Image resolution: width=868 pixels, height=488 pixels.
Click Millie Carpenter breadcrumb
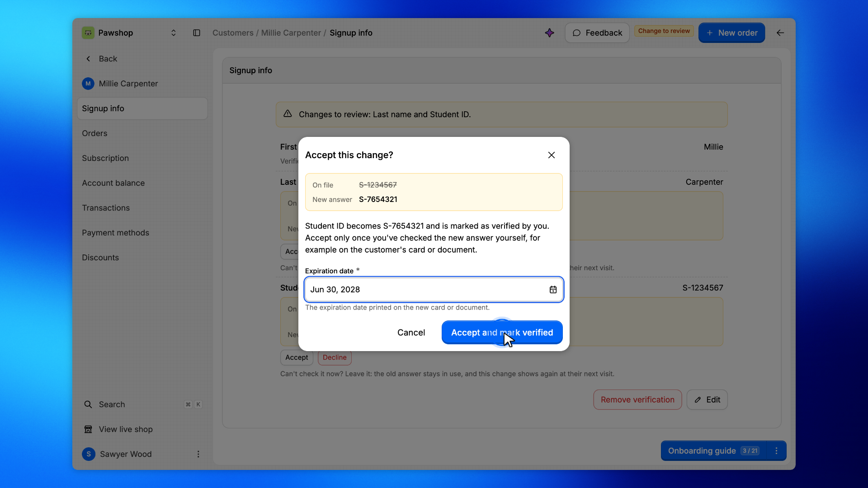point(291,33)
